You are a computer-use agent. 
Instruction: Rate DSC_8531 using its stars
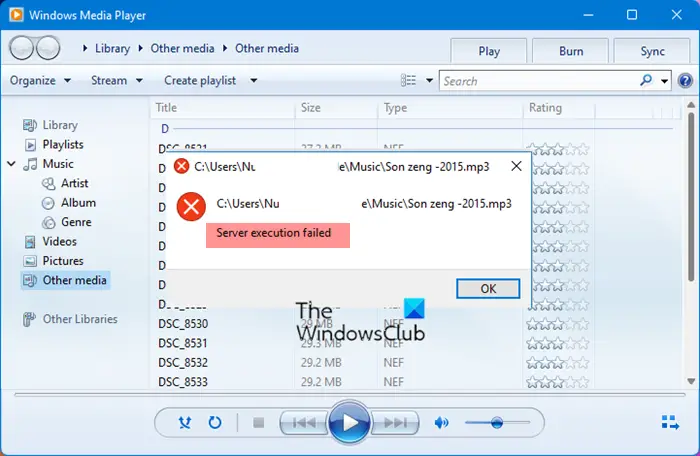point(558,343)
